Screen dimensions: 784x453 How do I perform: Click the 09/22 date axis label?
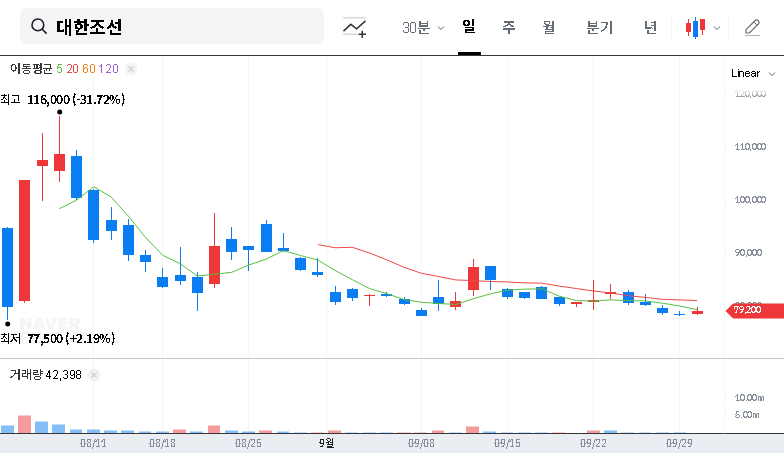coord(593,443)
